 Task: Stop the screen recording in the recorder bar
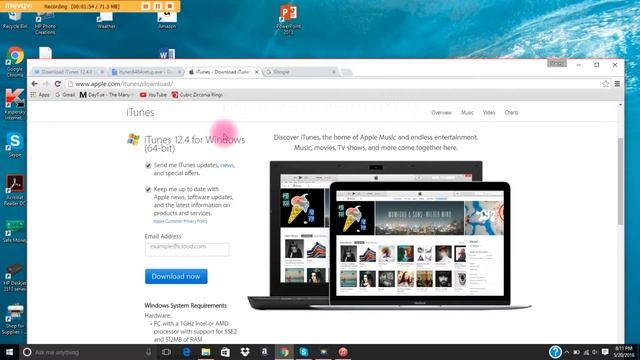(x=170, y=6)
